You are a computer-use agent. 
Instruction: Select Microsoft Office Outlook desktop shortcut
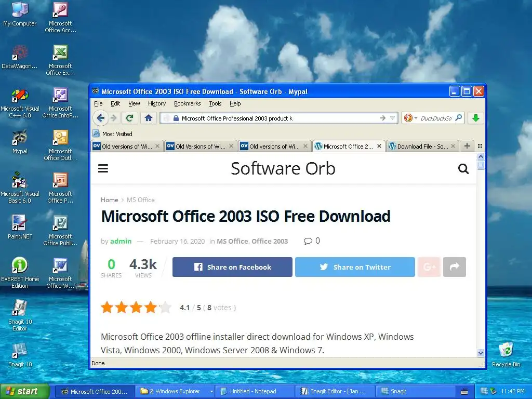(x=60, y=145)
